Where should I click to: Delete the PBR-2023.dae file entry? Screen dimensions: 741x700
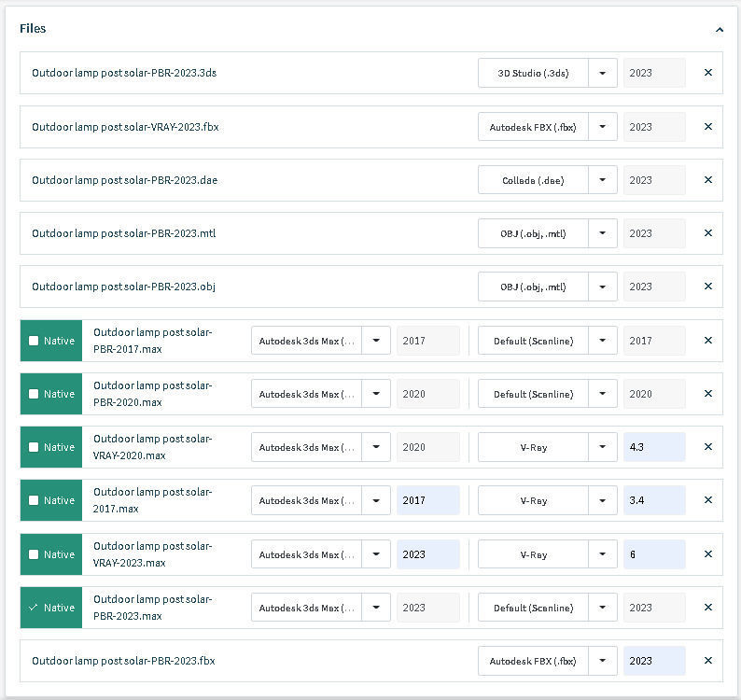pyautogui.click(x=708, y=180)
